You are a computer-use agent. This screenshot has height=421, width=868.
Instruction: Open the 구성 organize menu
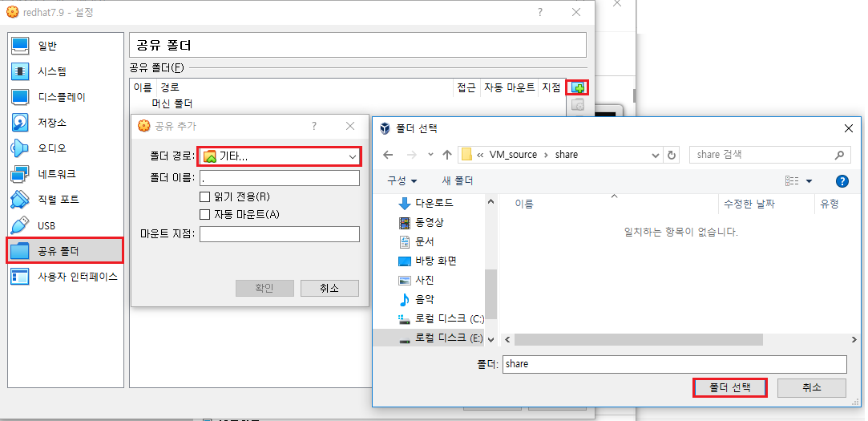(402, 180)
